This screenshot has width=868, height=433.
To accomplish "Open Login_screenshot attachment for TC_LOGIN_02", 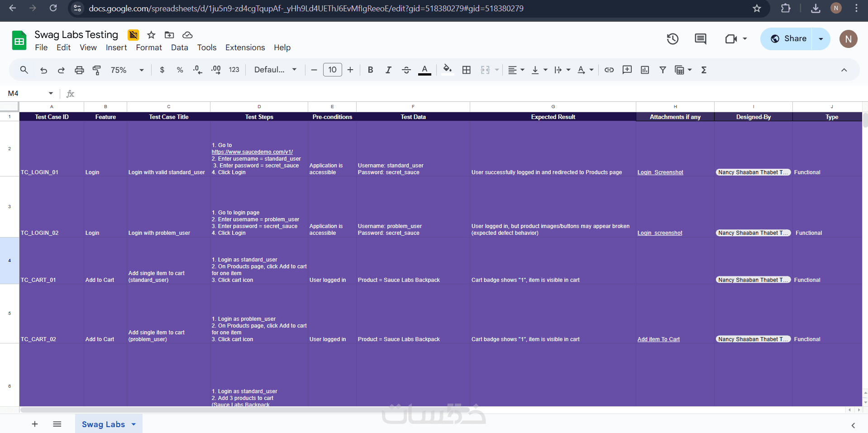I will [x=660, y=233].
